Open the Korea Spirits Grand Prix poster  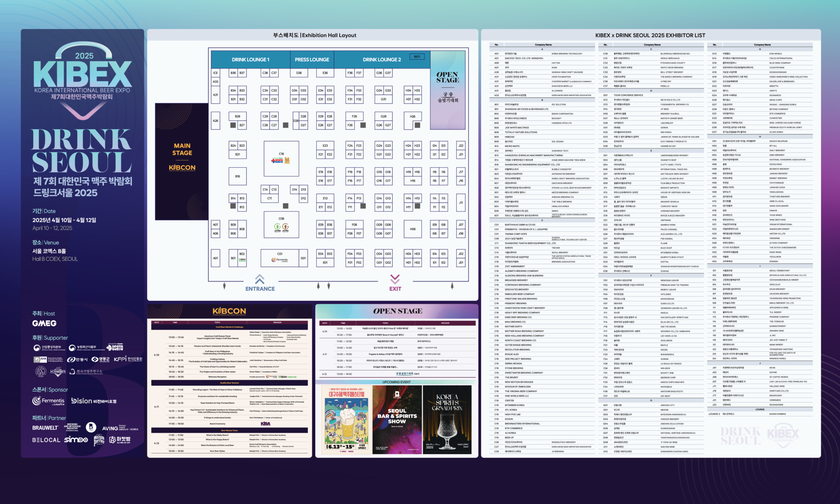pos(447,419)
